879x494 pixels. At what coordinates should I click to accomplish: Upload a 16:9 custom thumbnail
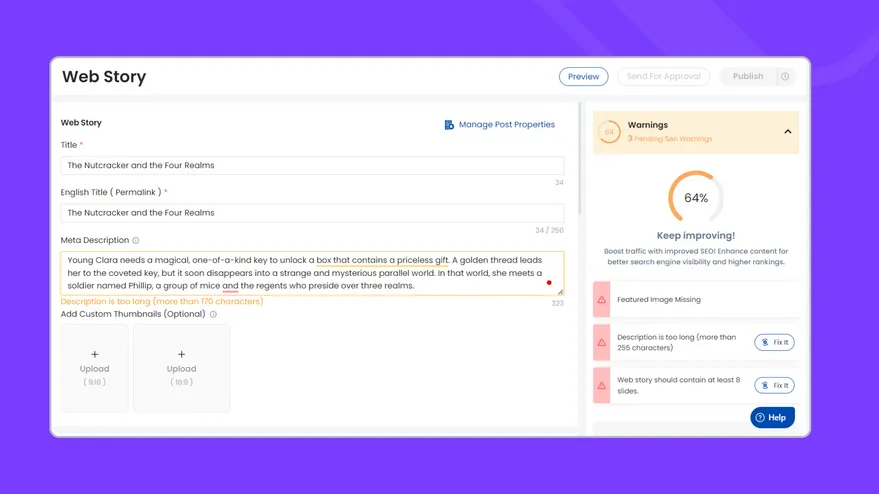click(181, 367)
